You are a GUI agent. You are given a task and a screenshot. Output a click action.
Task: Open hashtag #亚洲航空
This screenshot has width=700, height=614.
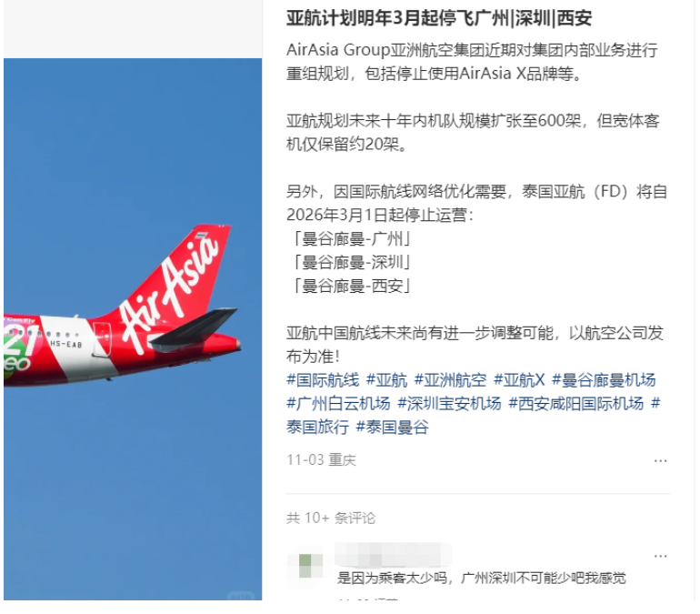(450, 380)
